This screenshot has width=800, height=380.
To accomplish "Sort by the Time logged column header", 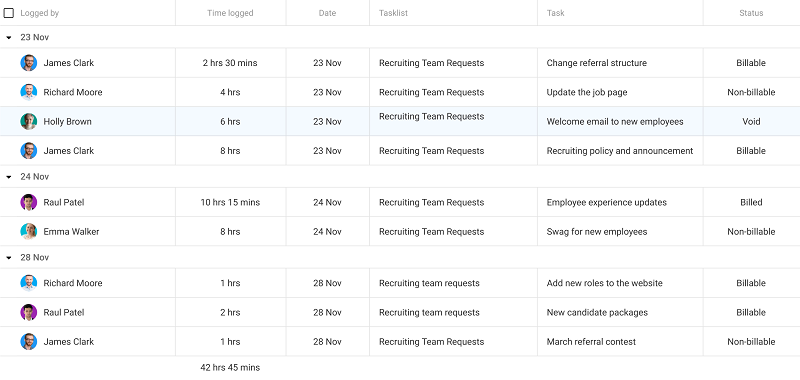I will point(230,13).
